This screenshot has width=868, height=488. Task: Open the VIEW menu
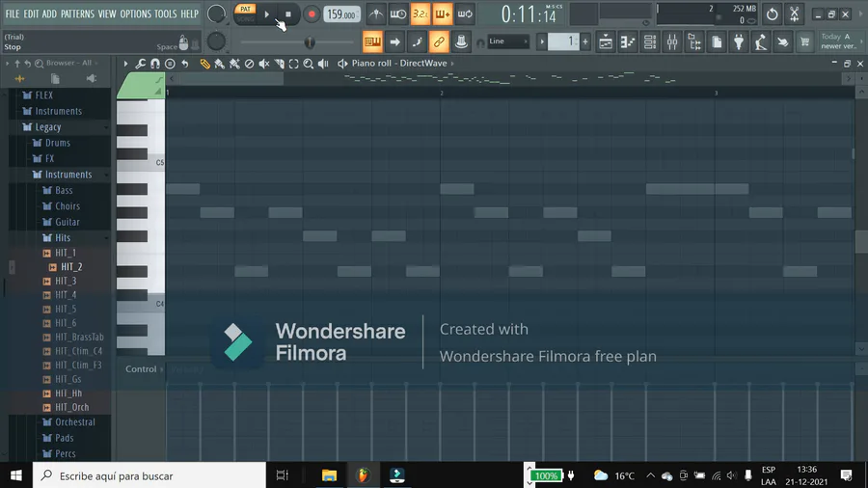click(107, 14)
